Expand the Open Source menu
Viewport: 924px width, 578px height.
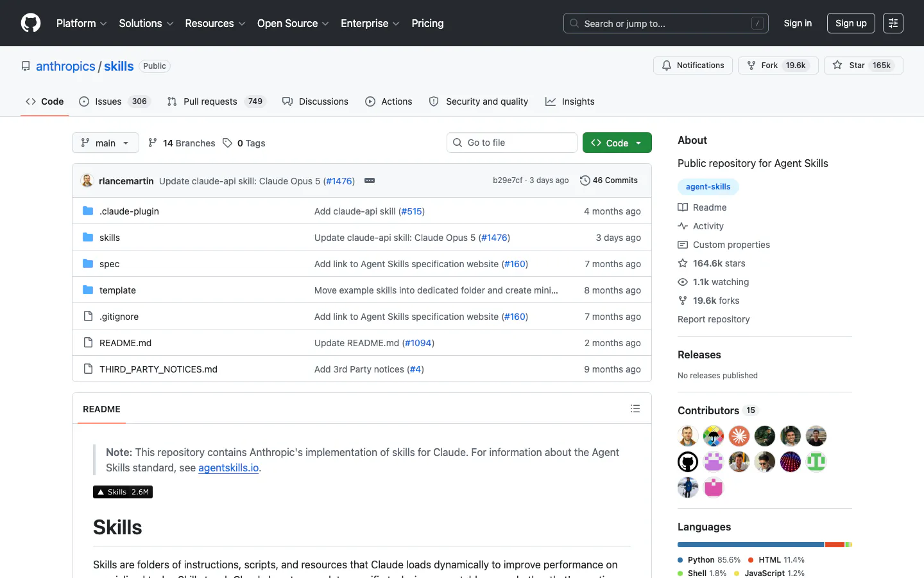[x=293, y=23]
